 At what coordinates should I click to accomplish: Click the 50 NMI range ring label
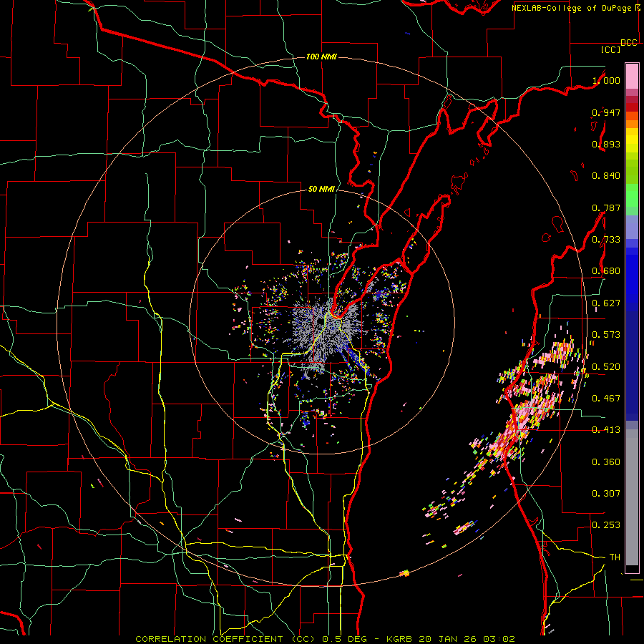(321, 189)
